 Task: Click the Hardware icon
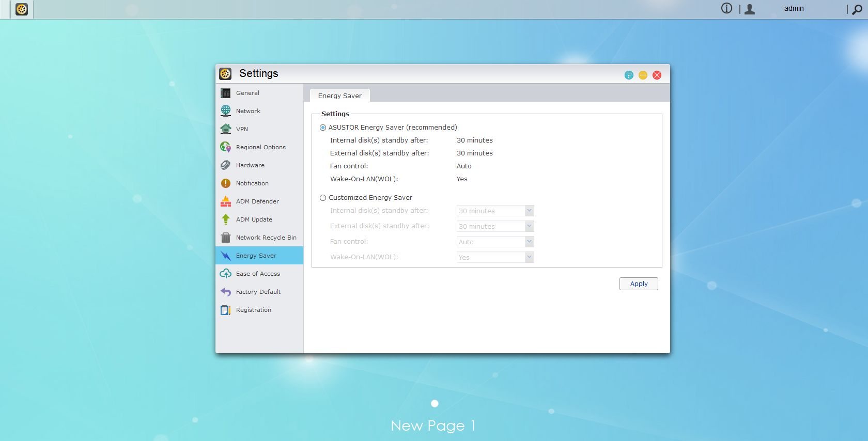tap(226, 165)
